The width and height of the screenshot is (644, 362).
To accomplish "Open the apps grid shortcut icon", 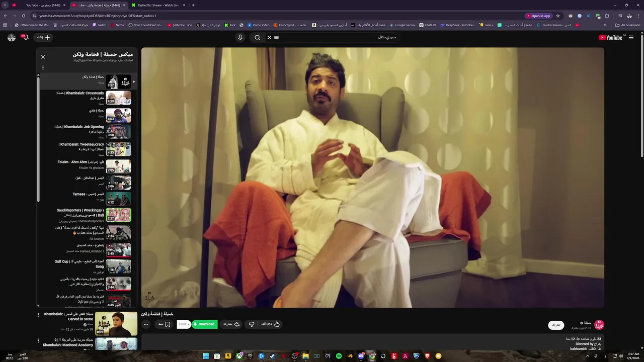I will tap(5, 25).
